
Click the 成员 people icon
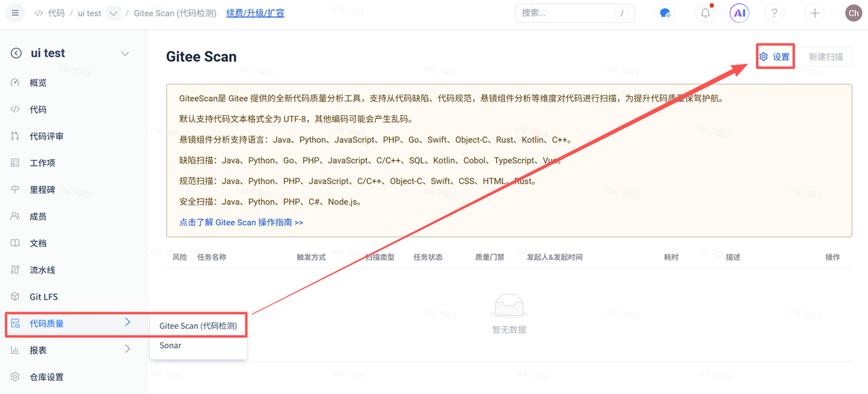coord(15,216)
